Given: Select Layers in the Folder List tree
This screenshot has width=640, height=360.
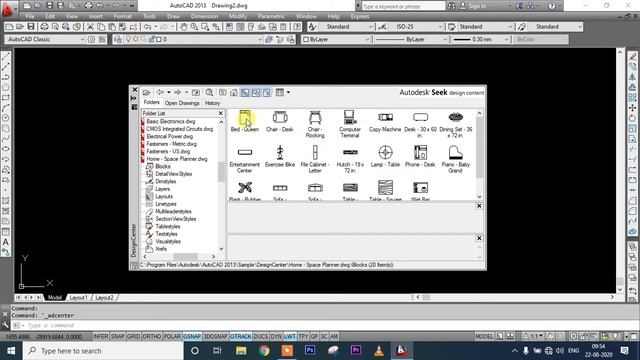Looking at the screenshot, I should [x=162, y=189].
